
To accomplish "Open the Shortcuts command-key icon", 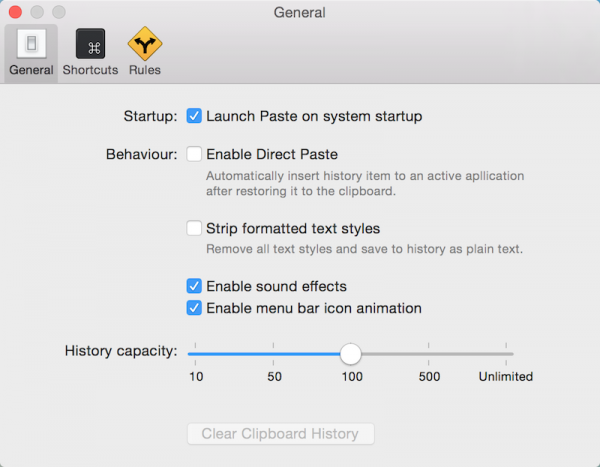I will pyautogui.click(x=90, y=44).
